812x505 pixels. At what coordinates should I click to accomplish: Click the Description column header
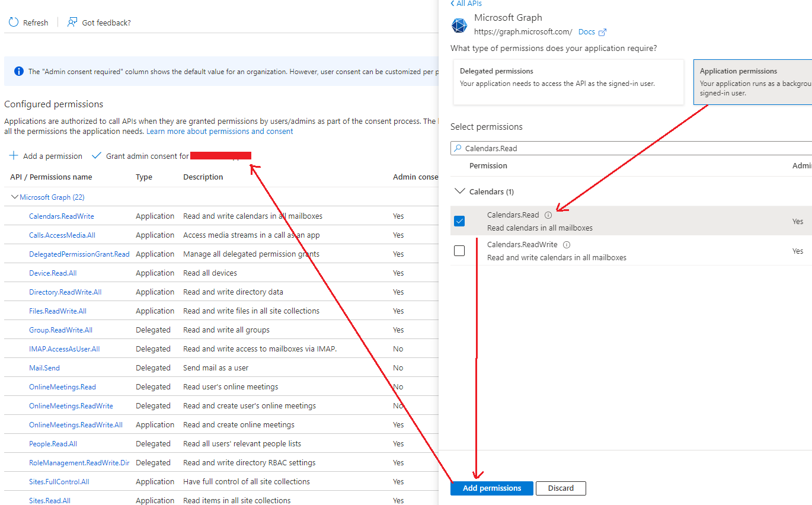point(203,177)
